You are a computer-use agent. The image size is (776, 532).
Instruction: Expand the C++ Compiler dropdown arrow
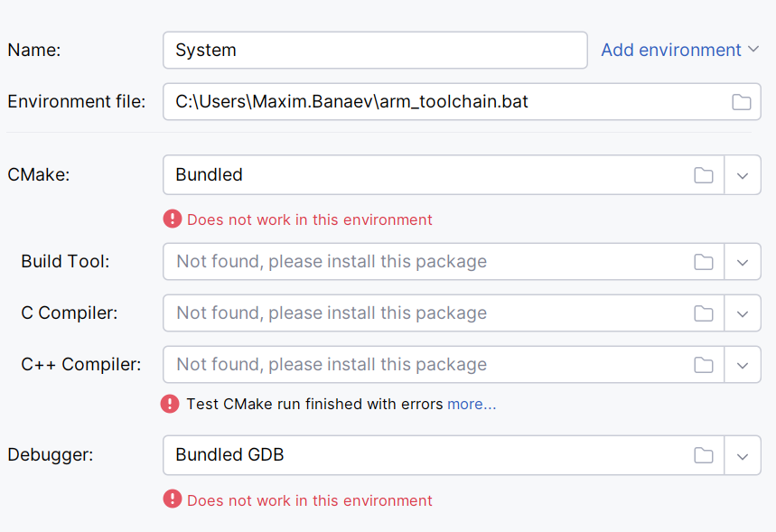[x=743, y=365]
